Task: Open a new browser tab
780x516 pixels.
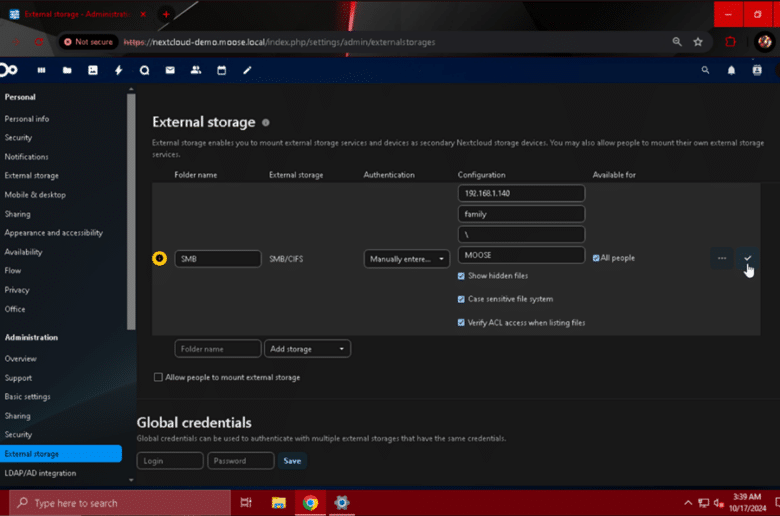Action: [x=166, y=14]
